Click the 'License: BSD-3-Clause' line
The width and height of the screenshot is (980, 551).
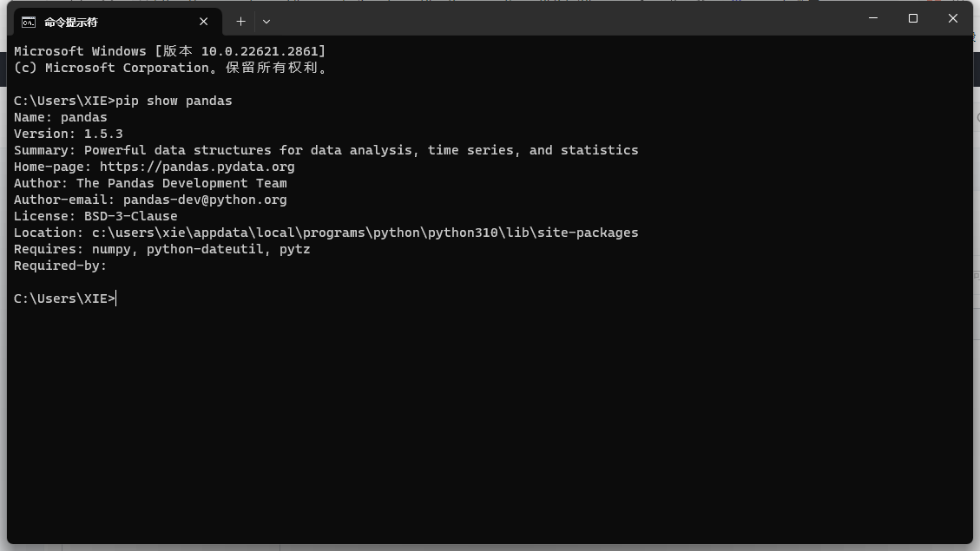pos(95,216)
